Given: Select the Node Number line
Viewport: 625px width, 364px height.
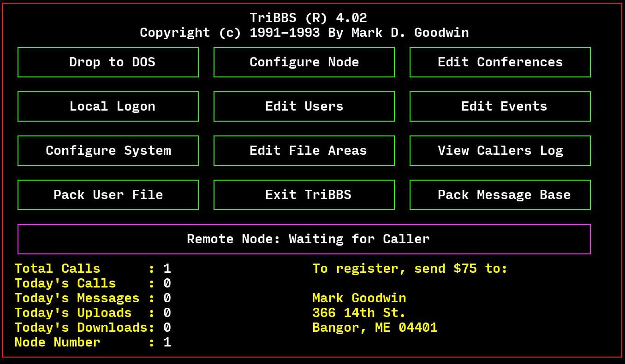Looking at the screenshot, I should (93, 342).
